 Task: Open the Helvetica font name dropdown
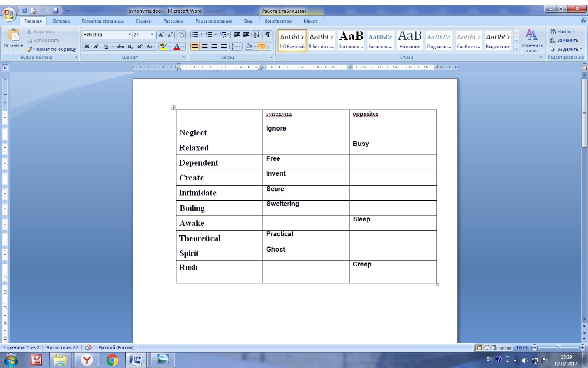(x=129, y=35)
